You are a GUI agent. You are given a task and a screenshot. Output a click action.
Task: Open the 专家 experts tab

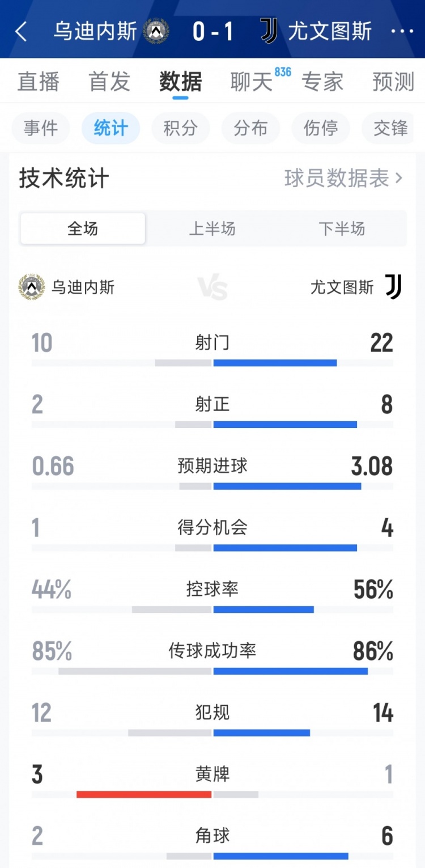pyautogui.click(x=322, y=82)
